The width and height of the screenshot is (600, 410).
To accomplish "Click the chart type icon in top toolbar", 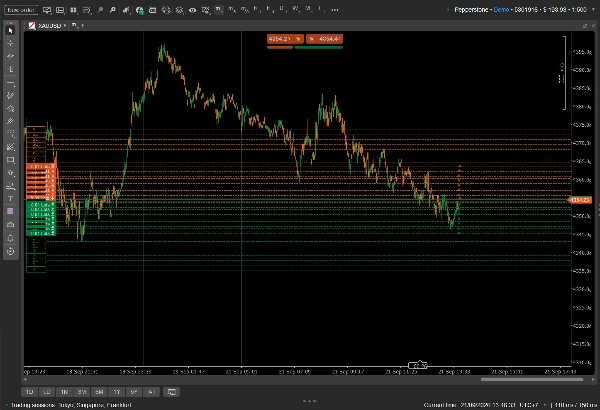I will click(87, 10).
